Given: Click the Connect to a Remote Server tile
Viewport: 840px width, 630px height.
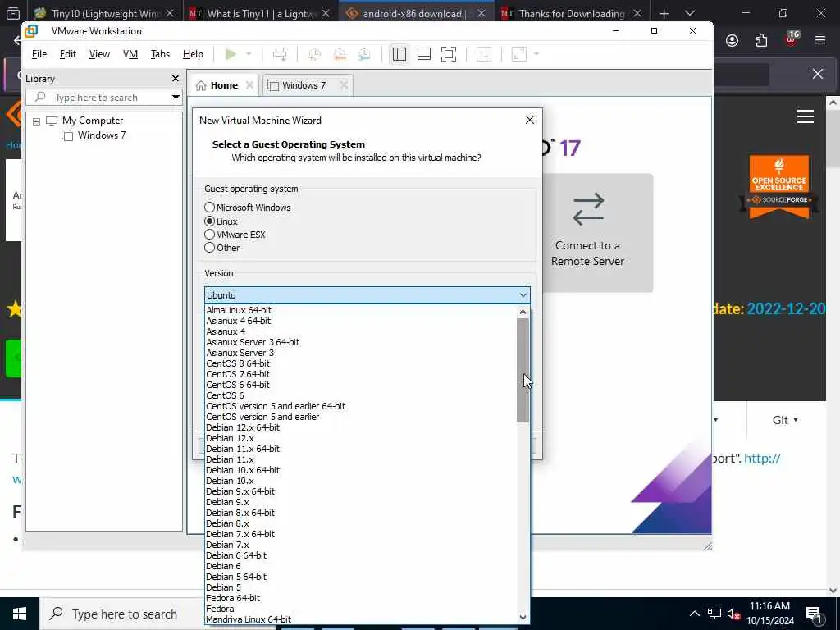Looking at the screenshot, I should point(597,233).
